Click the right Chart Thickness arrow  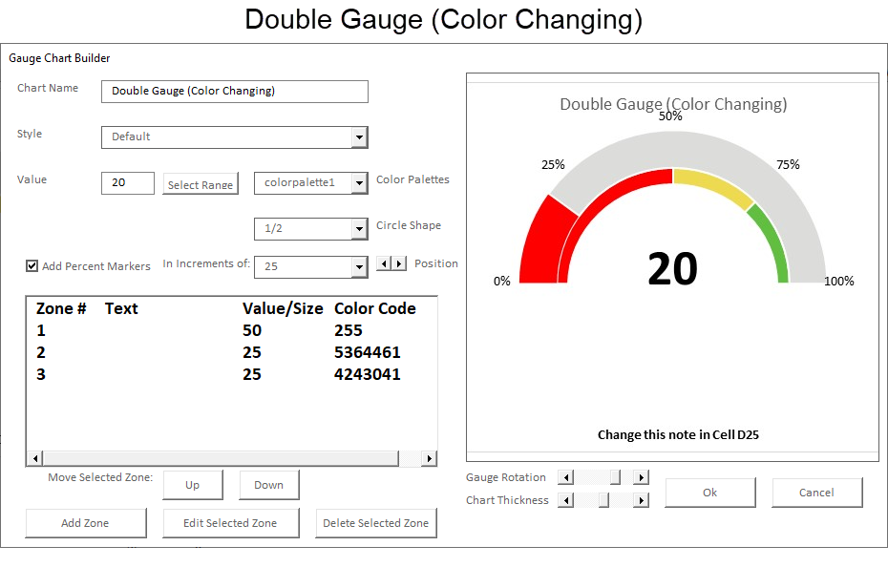(x=640, y=499)
